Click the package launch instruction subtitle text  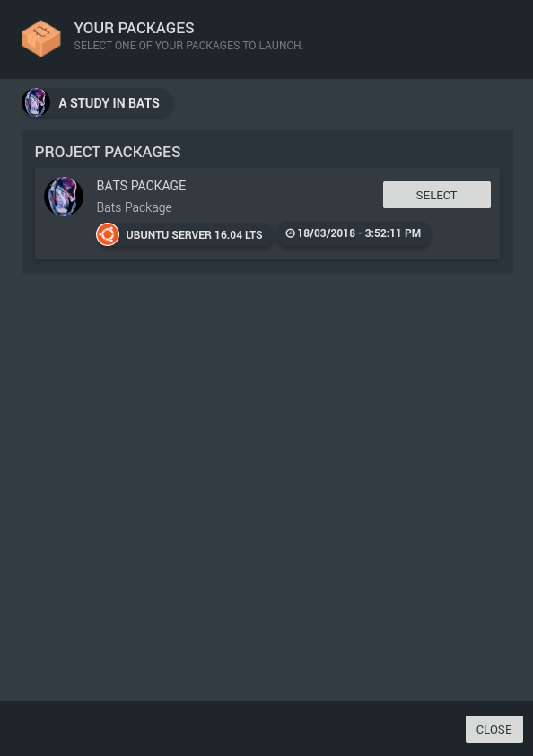coord(188,45)
